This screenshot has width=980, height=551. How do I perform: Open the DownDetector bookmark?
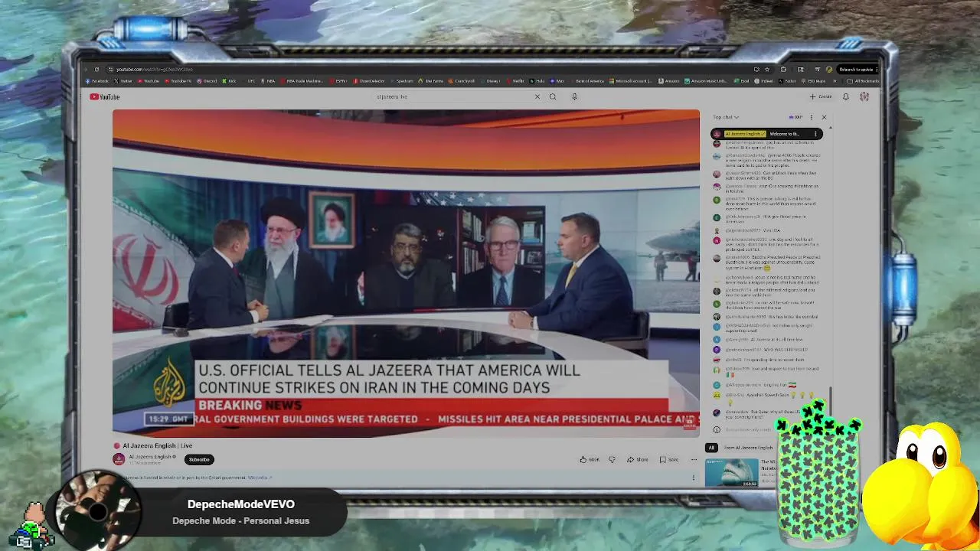click(369, 81)
